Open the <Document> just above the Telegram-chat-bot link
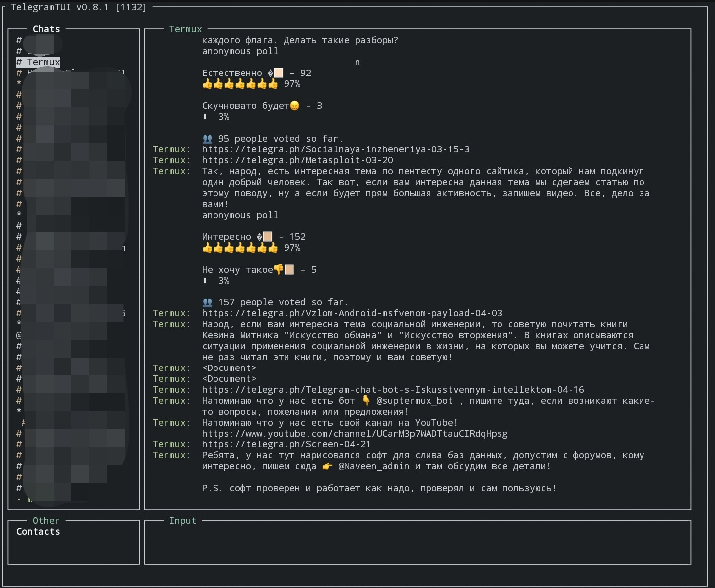Image resolution: width=715 pixels, height=588 pixels. tap(229, 379)
